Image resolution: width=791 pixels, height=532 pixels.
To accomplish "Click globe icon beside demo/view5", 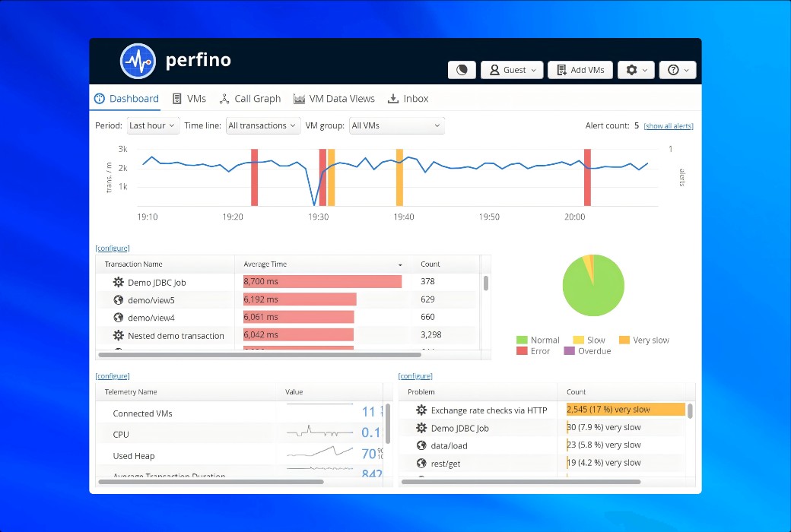I will pos(118,300).
